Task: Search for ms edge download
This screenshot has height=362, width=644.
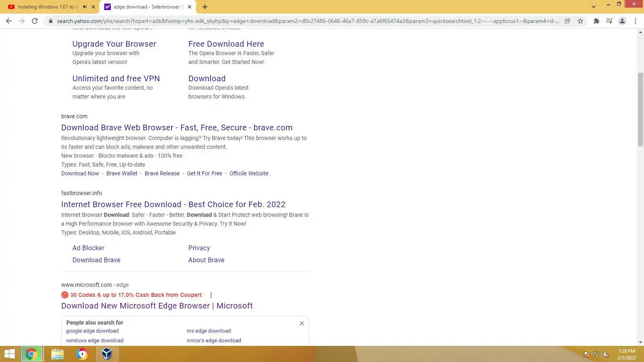Action: (209, 331)
